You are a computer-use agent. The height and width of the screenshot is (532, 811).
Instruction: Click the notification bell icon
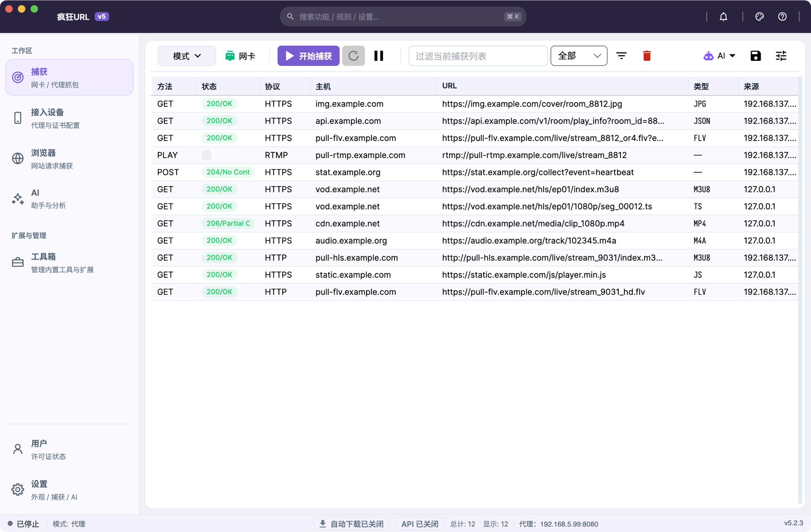click(723, 16)
